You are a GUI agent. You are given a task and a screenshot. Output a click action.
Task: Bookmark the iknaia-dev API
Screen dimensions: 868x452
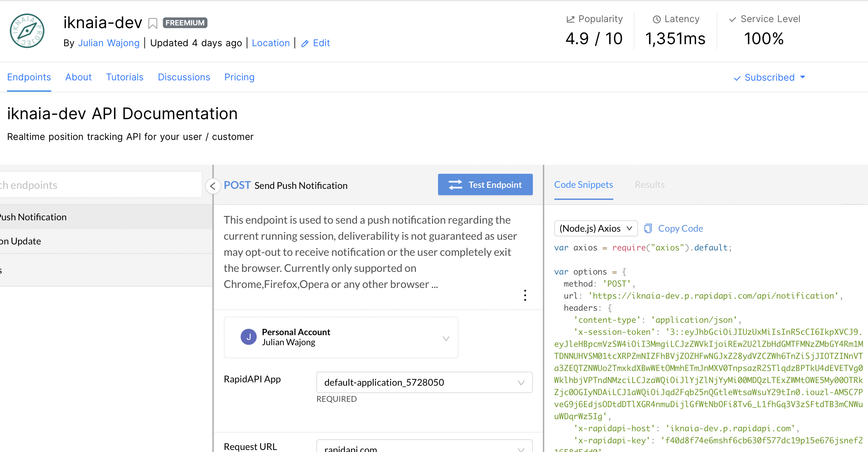(152, 23)
